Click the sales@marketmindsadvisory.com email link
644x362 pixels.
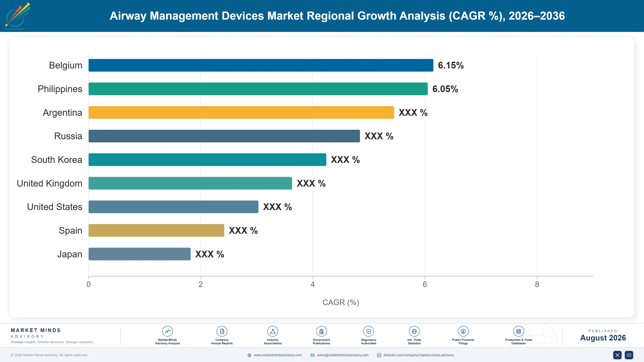click(x=343, y=355)
